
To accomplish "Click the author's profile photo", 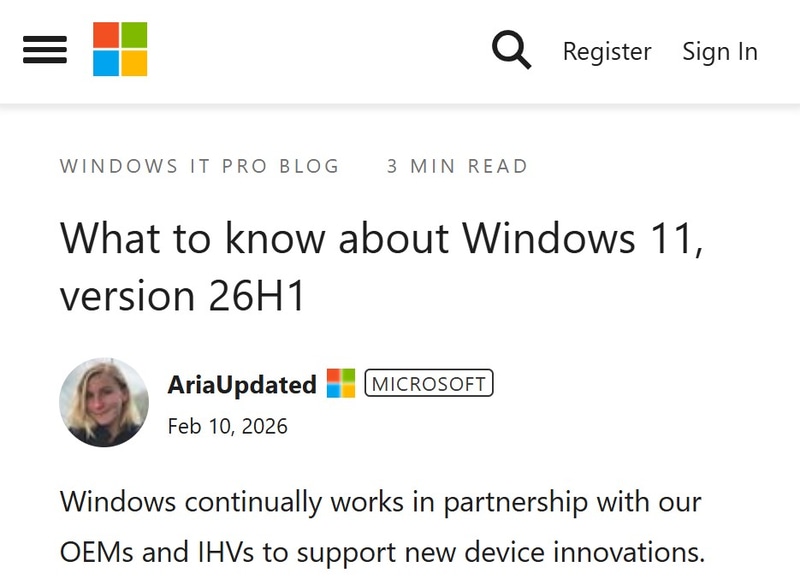I will [104, 402].
